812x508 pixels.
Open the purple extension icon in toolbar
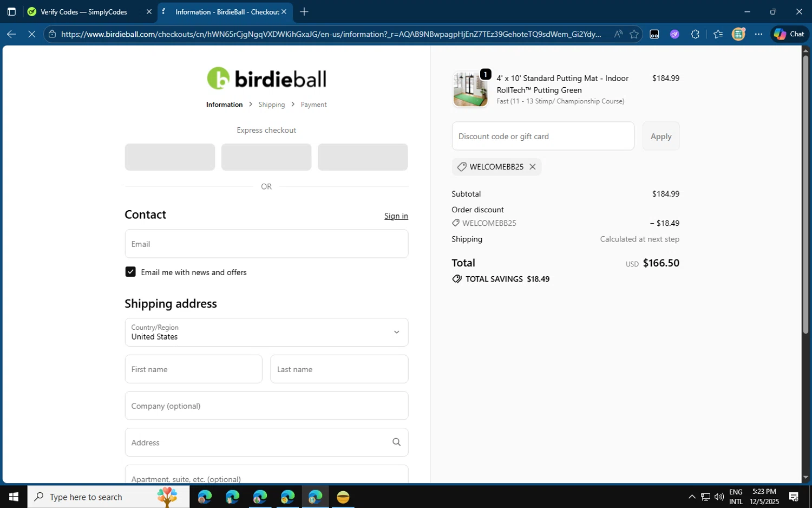675,34
